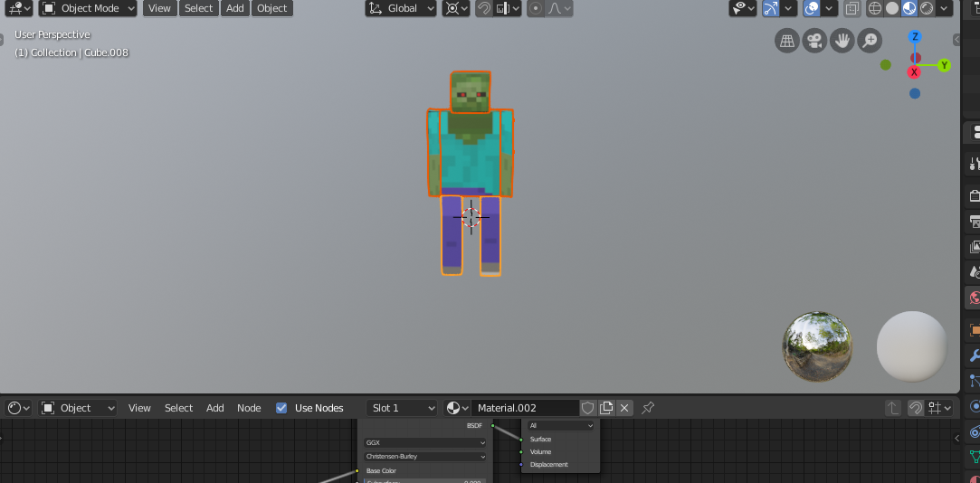Open the Object Mode dropdown

point(88,8)
